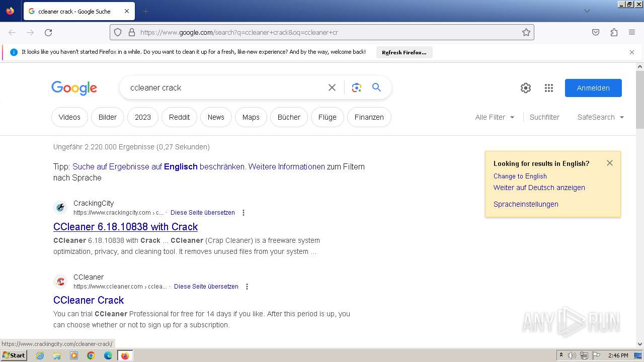Clear the search box with X icon
The height and width of the screenshot is (362, 644).
point(332,87)
